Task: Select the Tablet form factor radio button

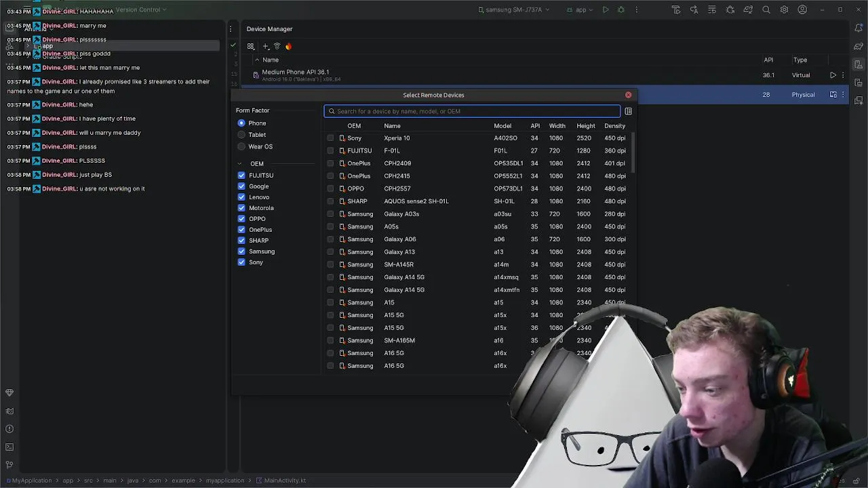Action: [241, 135]
